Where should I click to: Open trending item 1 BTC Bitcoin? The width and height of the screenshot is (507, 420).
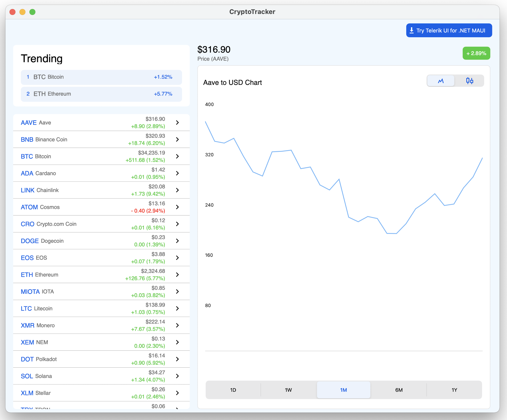(x=101, y=77)
